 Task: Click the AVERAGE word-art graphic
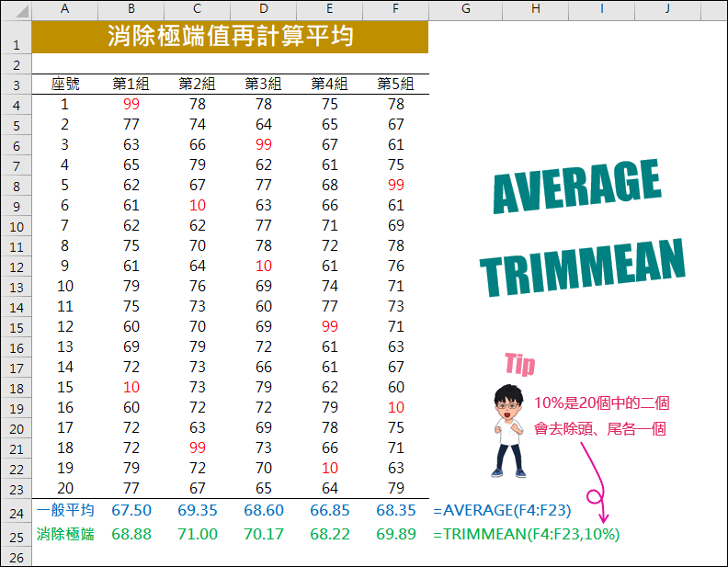[x=576, y=186]
